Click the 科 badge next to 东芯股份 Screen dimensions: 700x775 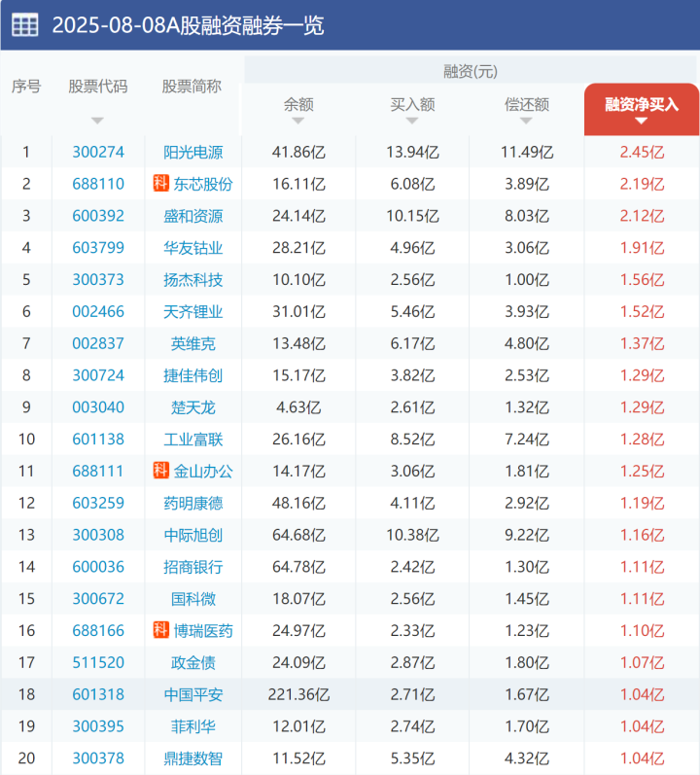161,184
